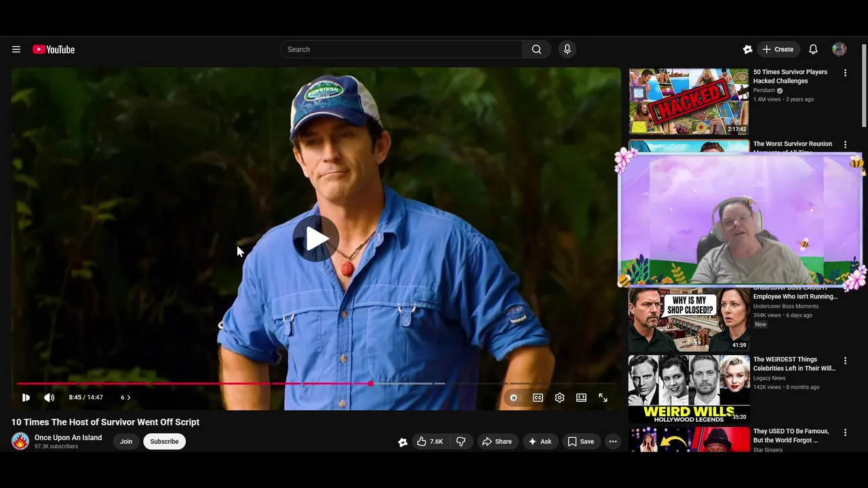
Task: Open the notifications bell
Action: tap(813, 49)
